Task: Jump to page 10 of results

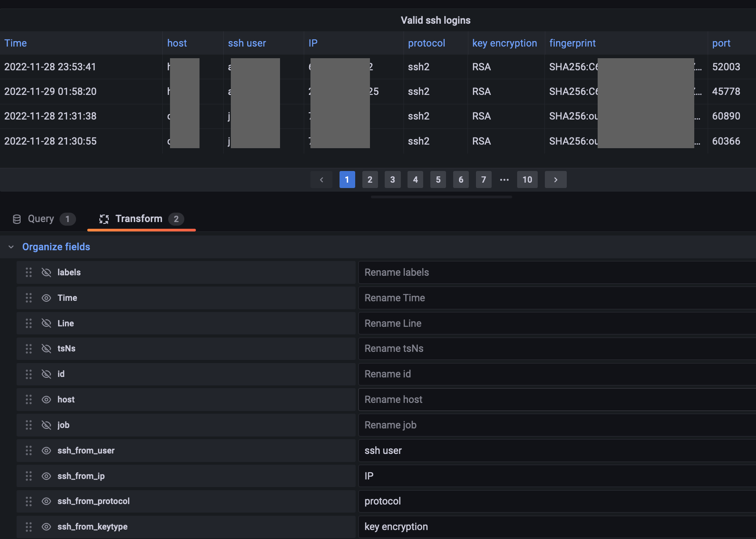Action: pos(527,179)
